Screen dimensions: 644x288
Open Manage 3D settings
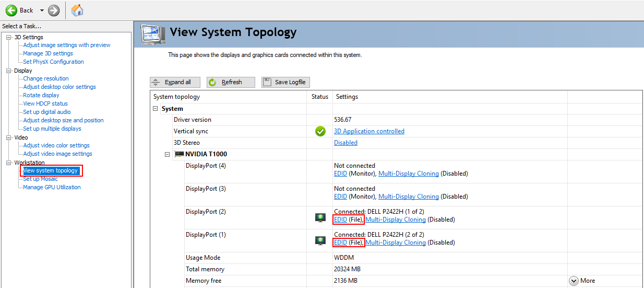pos(48,53)
